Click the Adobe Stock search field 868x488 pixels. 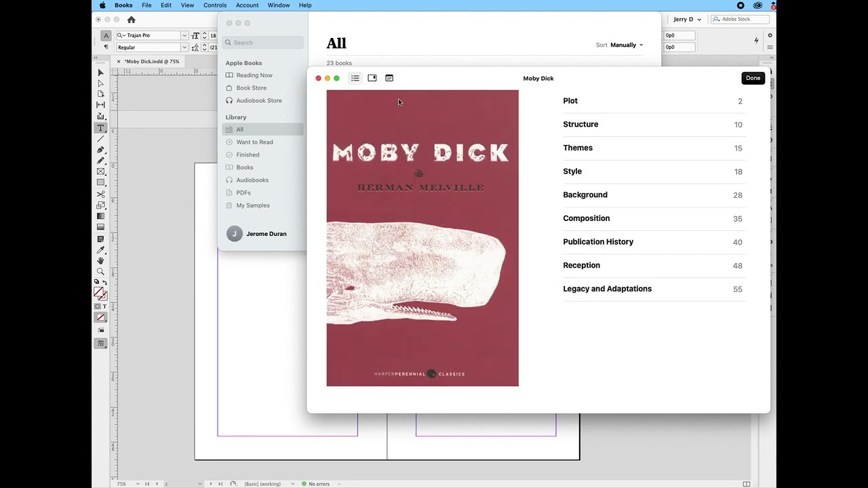[x=739, y=20]
